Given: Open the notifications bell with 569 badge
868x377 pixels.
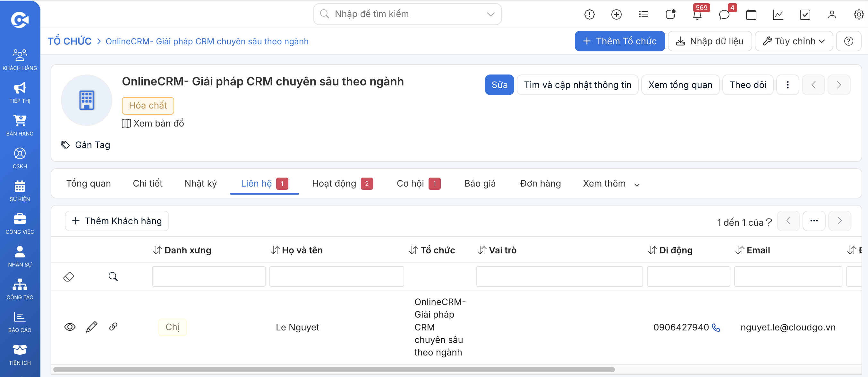Looking at the screenshot, I should pos(697,14).
